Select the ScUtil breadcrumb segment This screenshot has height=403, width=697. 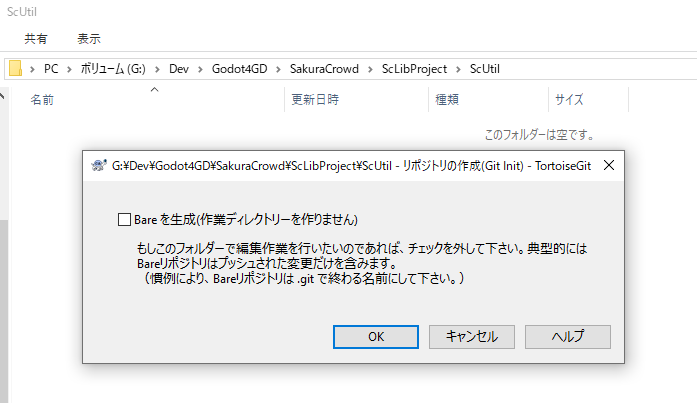(485, 69)
